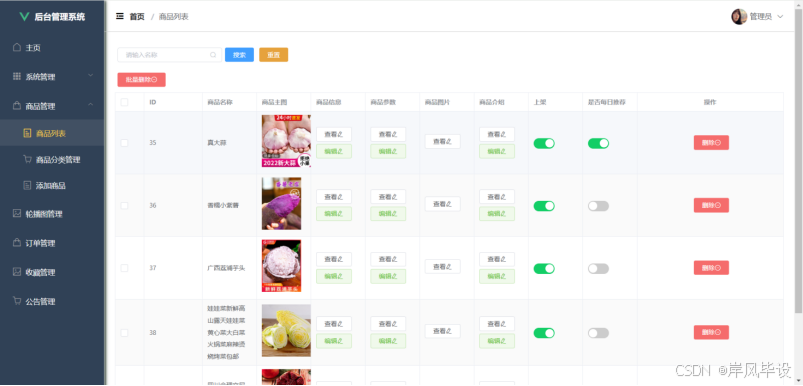Click the green V logo in sidebar

click(24, 16)
